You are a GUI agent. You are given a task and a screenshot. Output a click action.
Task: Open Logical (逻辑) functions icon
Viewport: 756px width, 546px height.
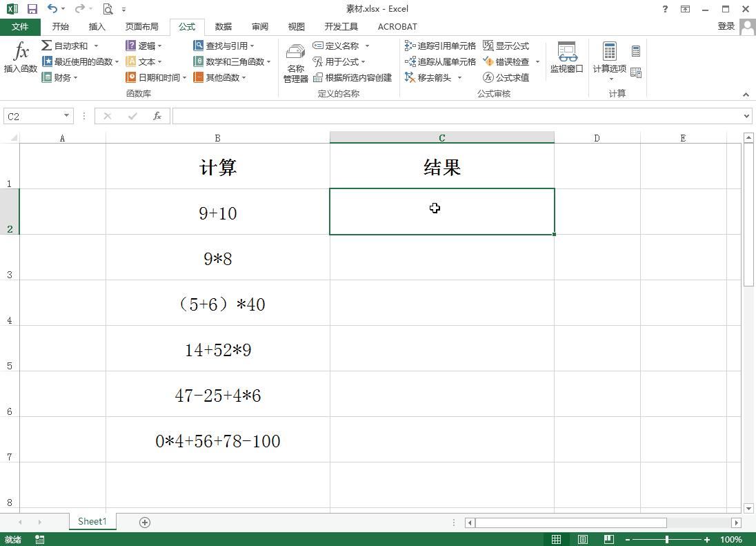click(x=130, y=46)
